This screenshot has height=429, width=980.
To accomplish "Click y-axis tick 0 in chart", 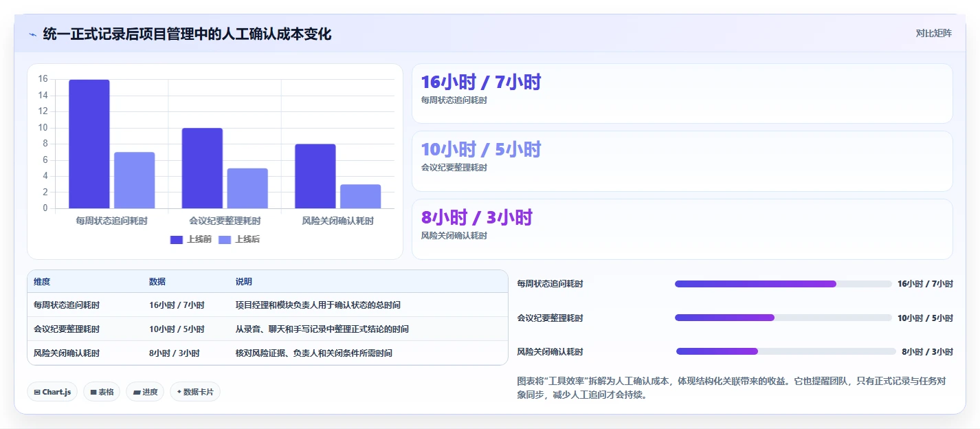I will (45, 208).
